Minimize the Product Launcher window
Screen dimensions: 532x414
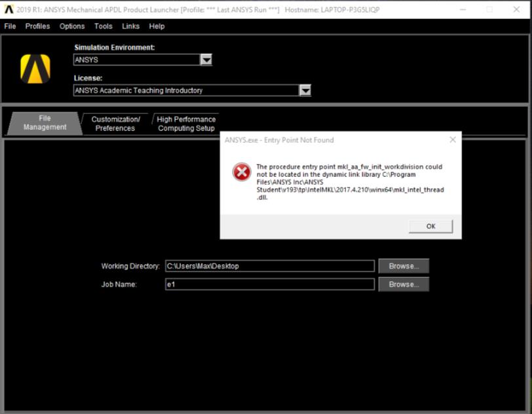[463, 10]
